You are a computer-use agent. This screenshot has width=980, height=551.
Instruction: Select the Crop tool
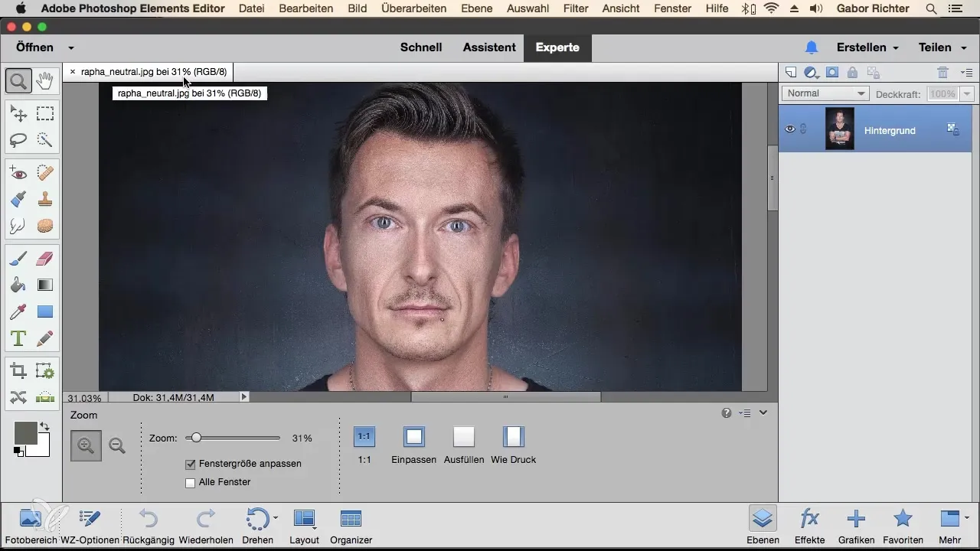[x=18, y=371]
